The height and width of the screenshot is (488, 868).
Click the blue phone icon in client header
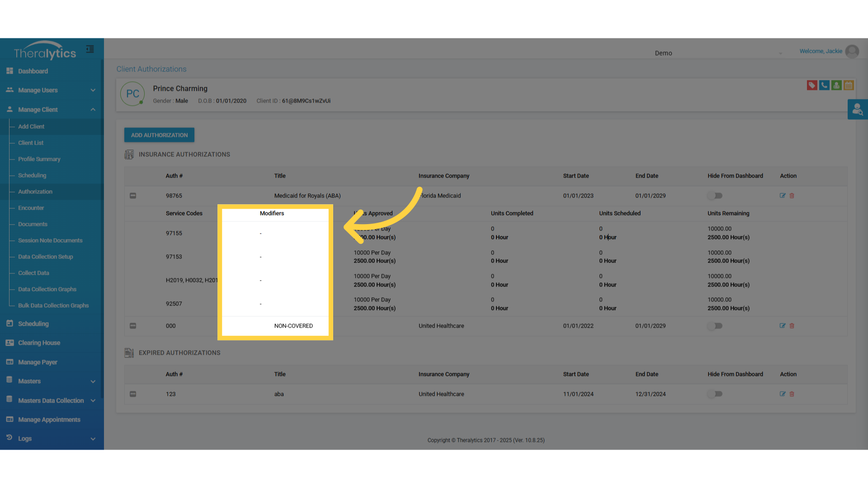(x=824, y=85)
